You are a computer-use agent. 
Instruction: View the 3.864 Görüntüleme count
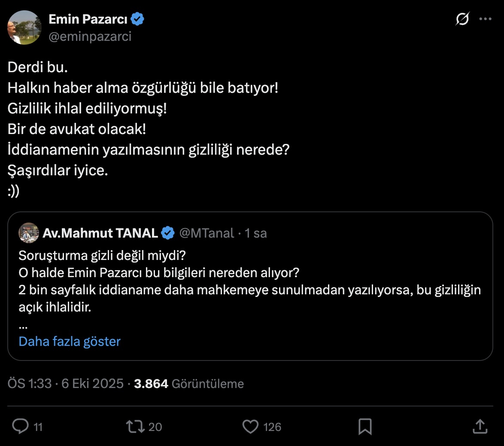click(189, 384)
